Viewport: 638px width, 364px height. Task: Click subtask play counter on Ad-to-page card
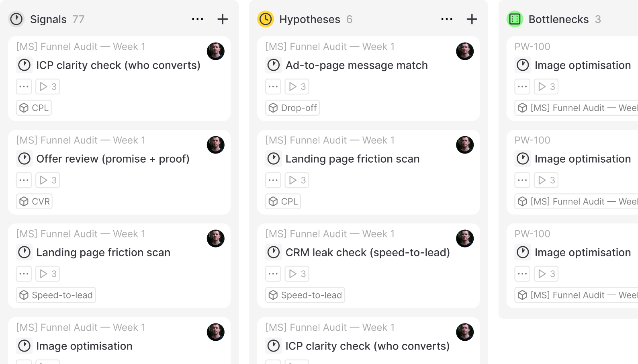tap(297, 86)
